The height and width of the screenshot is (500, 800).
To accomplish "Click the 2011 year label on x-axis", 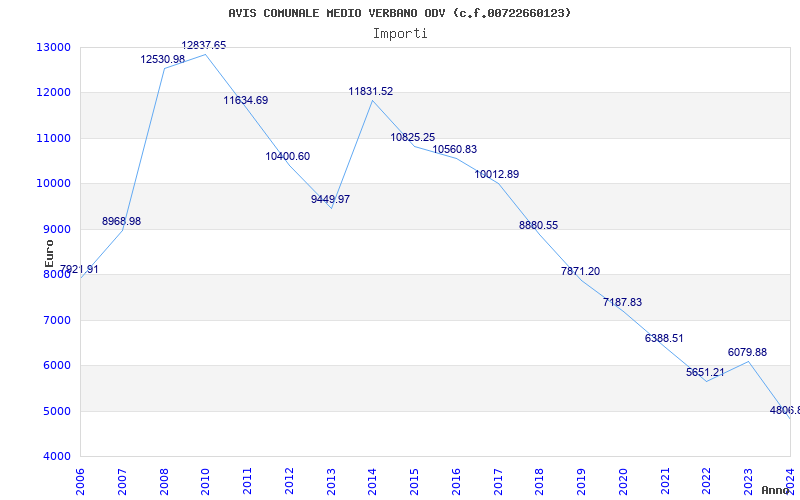I will (x=247, y=481).
